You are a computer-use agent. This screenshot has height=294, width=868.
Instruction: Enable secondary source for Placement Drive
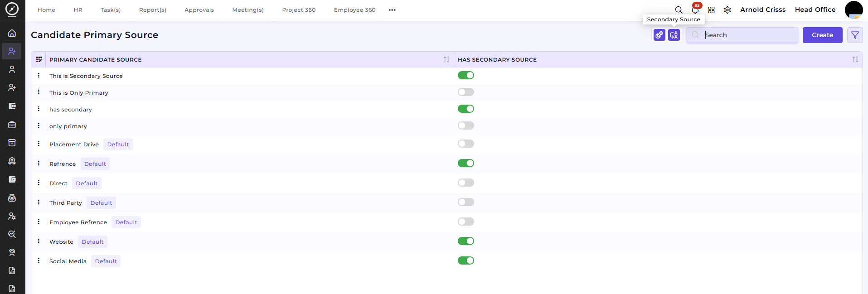(x=466, y=144)
